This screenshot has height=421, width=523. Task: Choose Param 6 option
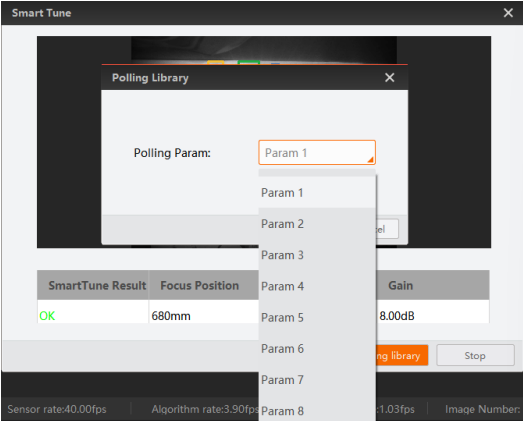click(x=317, y=348)
